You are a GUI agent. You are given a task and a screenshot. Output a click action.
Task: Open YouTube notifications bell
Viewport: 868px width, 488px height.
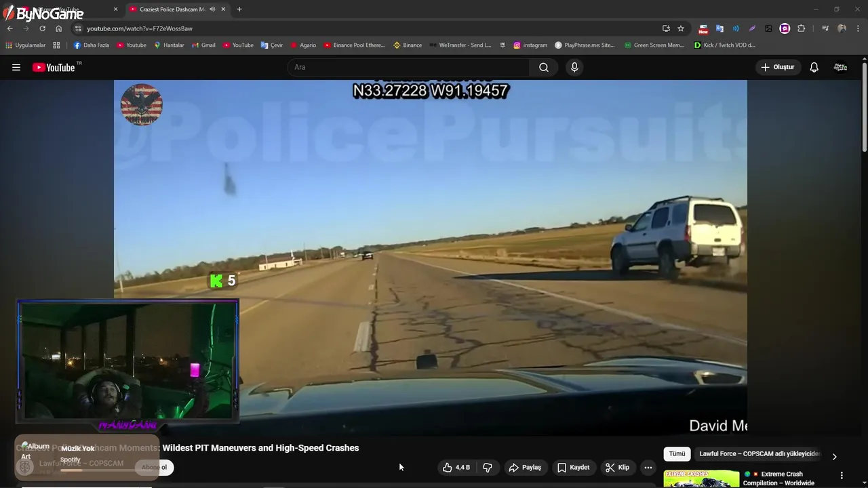(814, 67)
